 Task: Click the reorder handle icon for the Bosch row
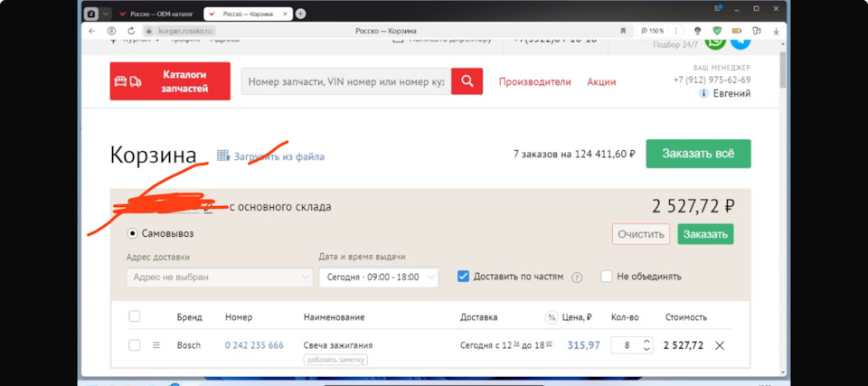click(156, 345)
